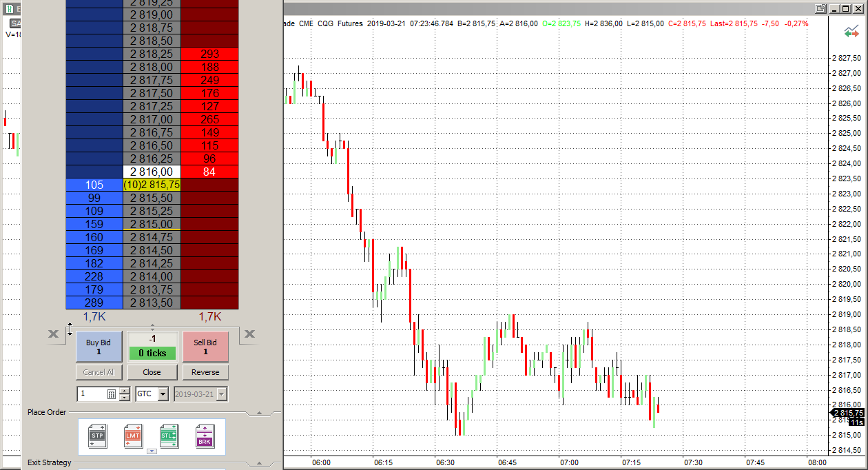The height and width of the screenshot is (470, 868).
Task: Click ask size 293 at 2 818,25
Action: [x=210, y=54]
